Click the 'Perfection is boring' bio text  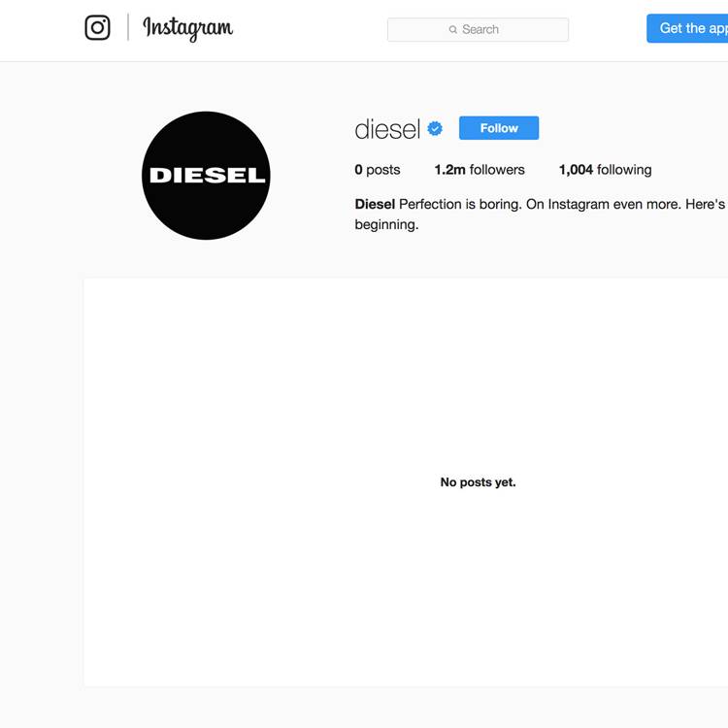(460, 204)
